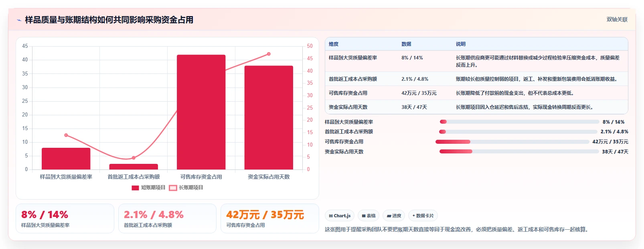Click the 资金实际占用天数 table row label
The image size is (644, 249).
coord(348,107)
